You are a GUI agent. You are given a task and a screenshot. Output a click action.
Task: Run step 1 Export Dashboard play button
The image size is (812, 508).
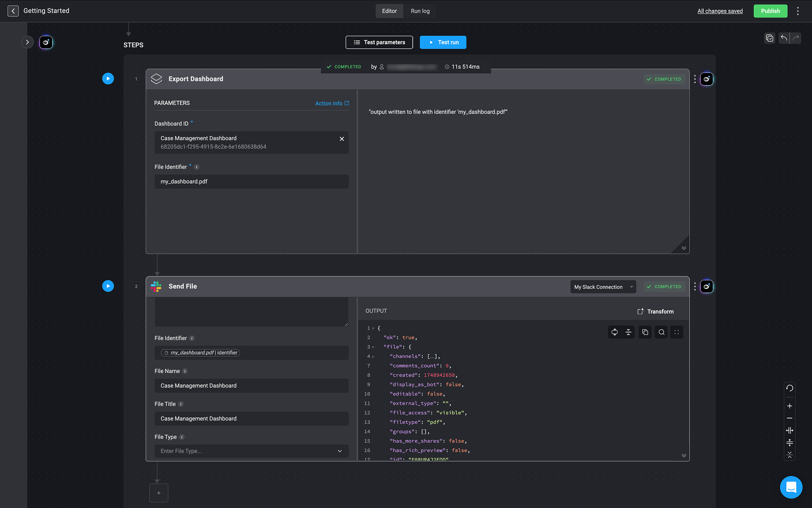108,79
